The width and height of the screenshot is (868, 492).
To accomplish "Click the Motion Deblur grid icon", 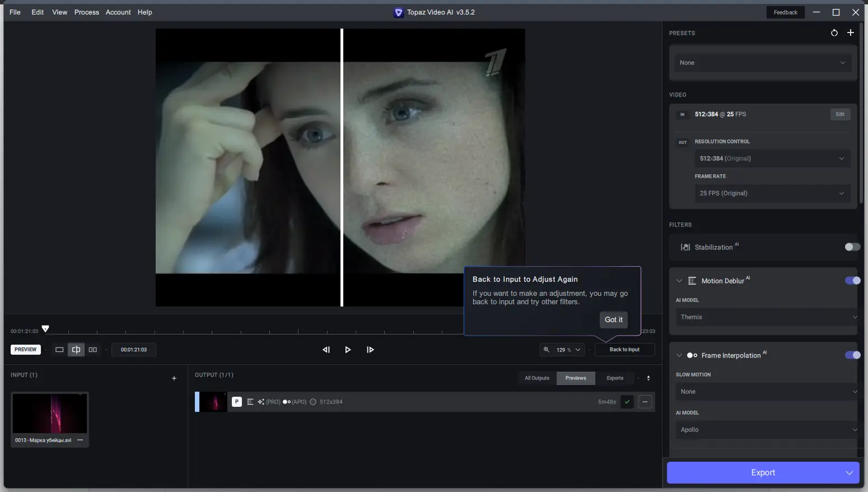I will tap(693, 280).
